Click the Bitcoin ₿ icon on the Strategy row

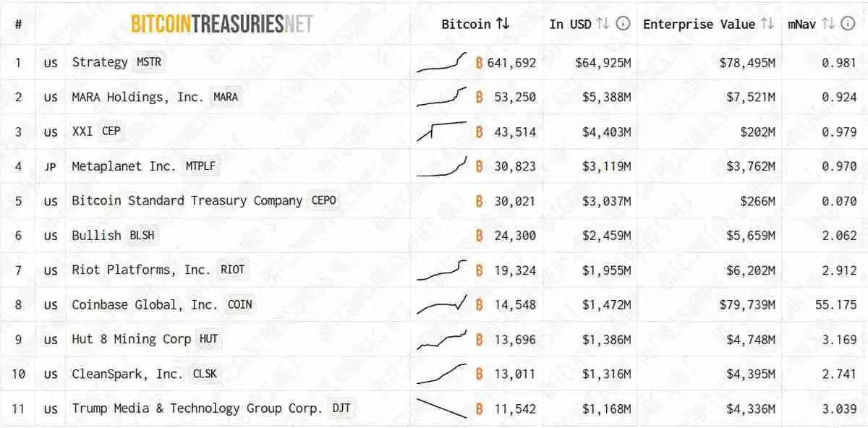click(x=478, y=62)
